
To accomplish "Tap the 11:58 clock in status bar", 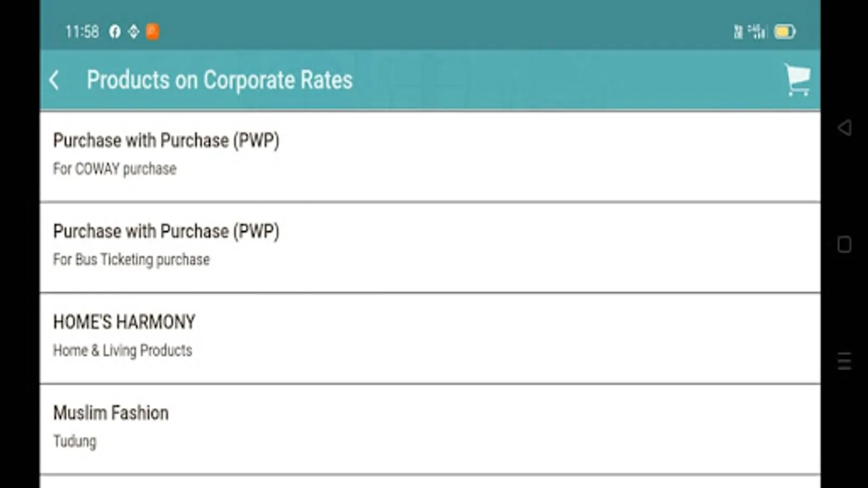I will [x=82, y=31].
